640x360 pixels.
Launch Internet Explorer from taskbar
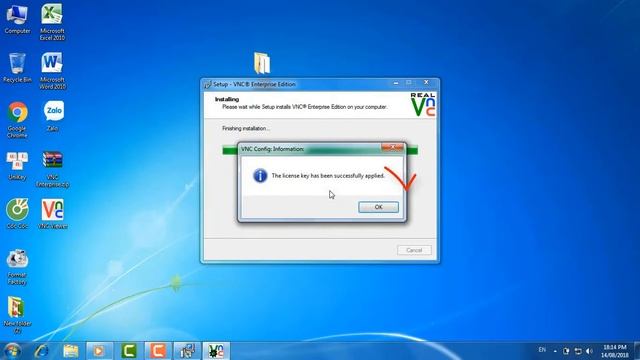(41, 351)
